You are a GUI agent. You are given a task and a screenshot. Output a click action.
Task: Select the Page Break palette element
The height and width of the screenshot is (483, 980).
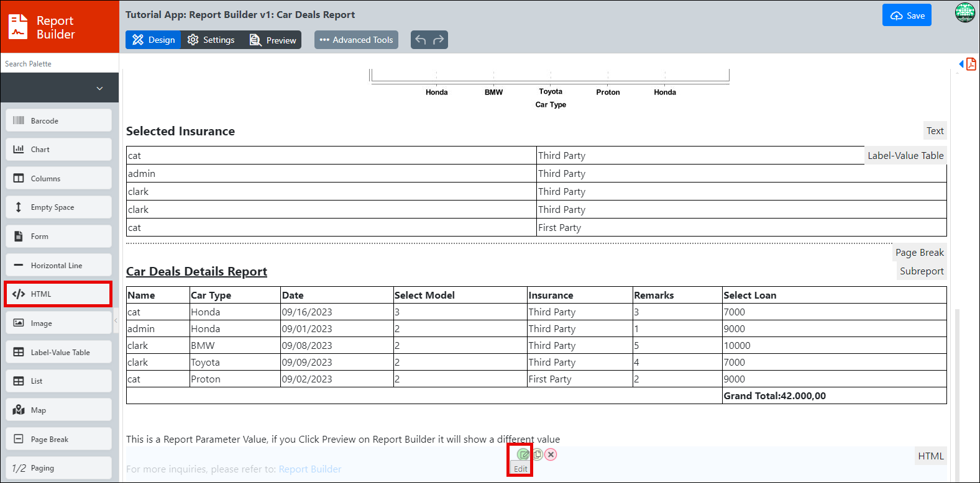(59, 439)
